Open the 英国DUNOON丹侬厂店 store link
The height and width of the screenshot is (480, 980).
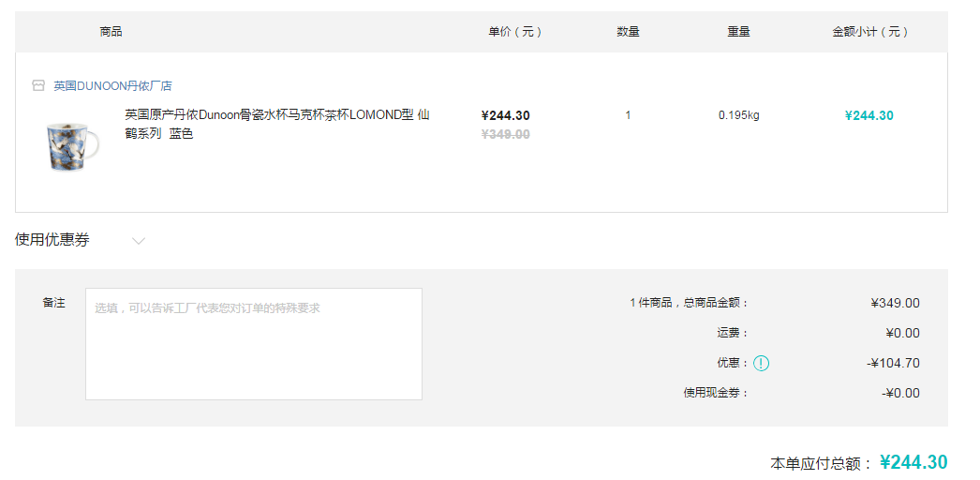pyautogui.click(x=112, y=86)
